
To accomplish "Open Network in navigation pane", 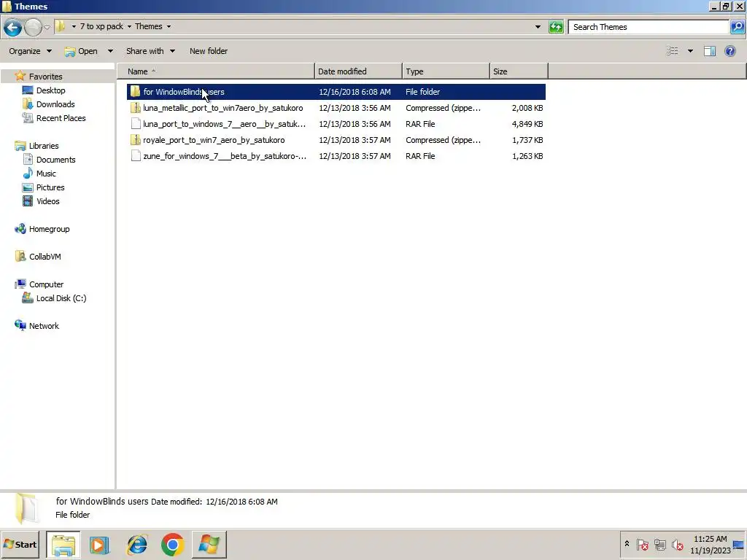I will [x=44, y=326].
